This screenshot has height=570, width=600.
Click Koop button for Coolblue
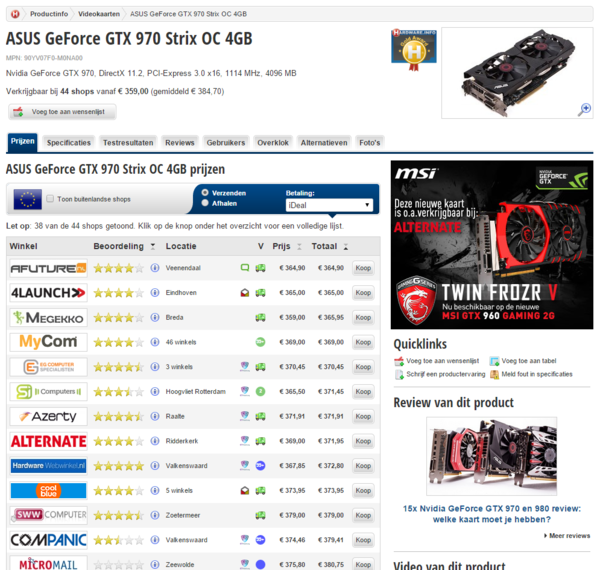tap(363, 490)
